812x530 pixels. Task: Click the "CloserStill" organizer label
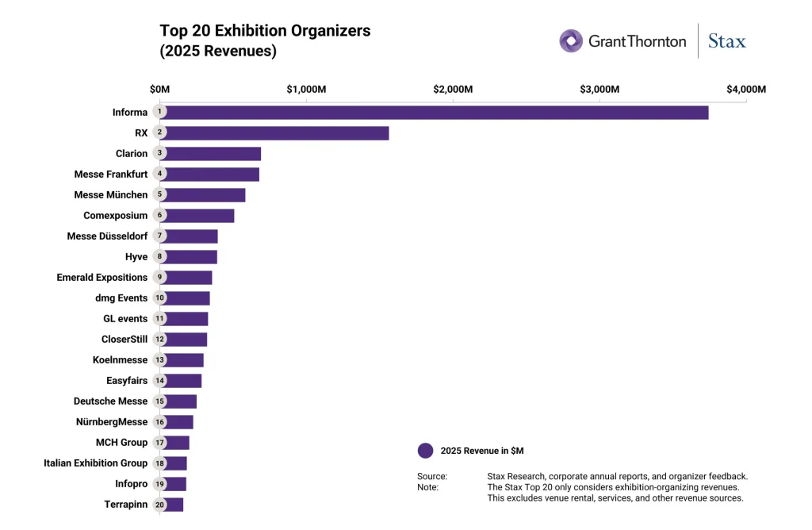click(124, 340)
